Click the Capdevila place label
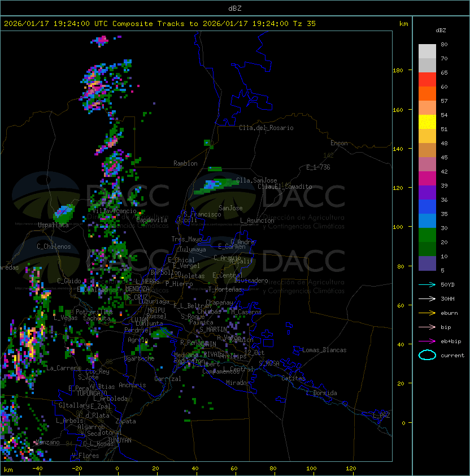The width and height of the screenshot is (470, 476). [151, 220]
